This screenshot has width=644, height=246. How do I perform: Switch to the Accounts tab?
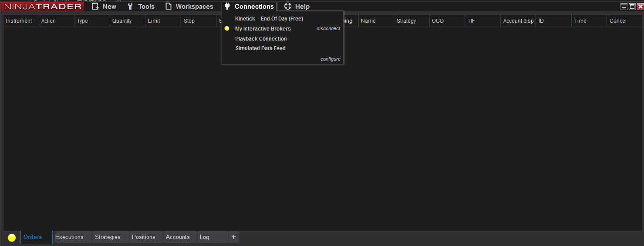tap(180, 237)
